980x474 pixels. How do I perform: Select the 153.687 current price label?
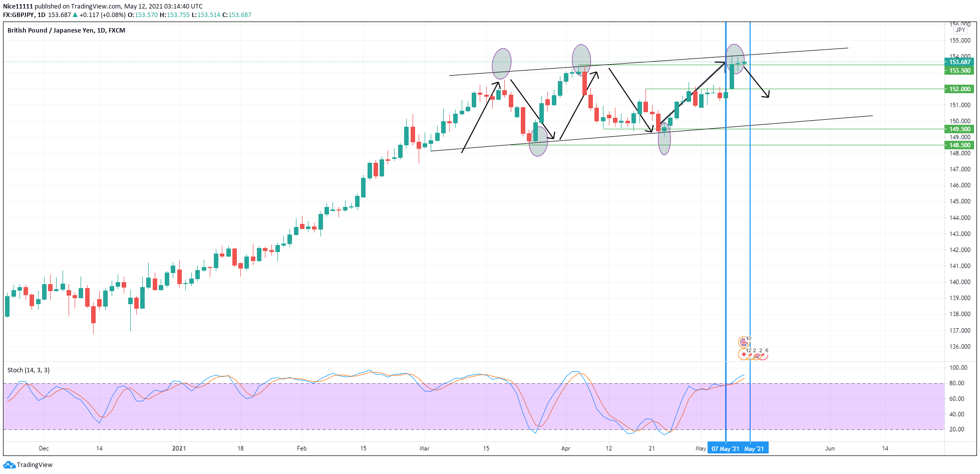959,62
